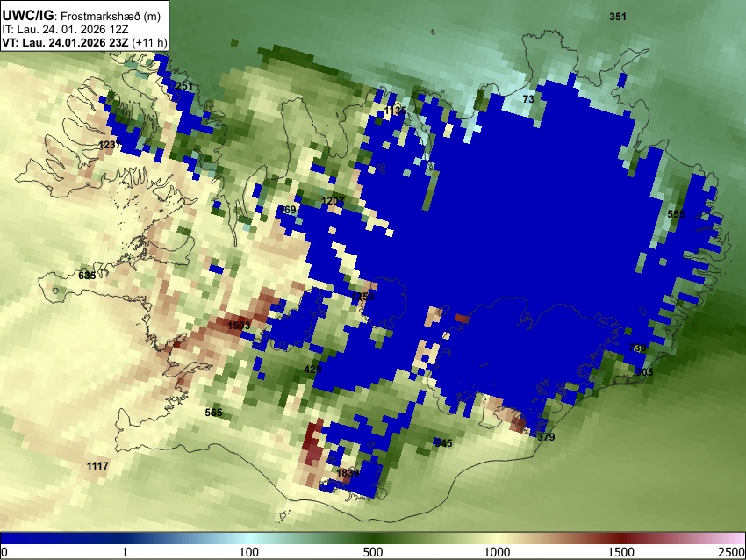Click the dark green section of the color bar above 500
The width and height of the screenshot is (746, 560).
tap(372, 538)
